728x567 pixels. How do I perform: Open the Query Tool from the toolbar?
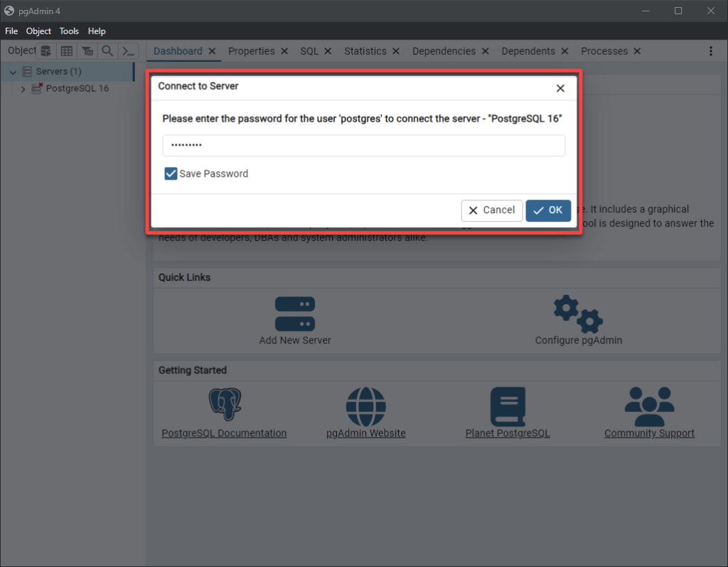click(45, 50)
